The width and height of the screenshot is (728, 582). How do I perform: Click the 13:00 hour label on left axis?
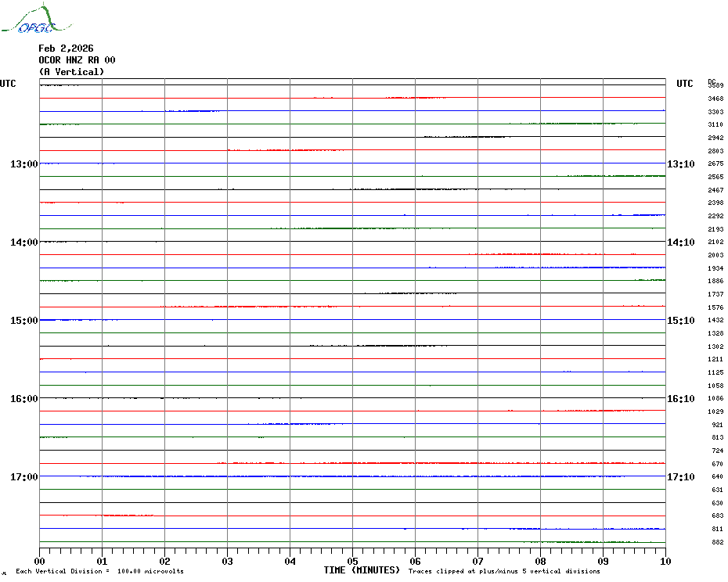(x=24, y=164)
